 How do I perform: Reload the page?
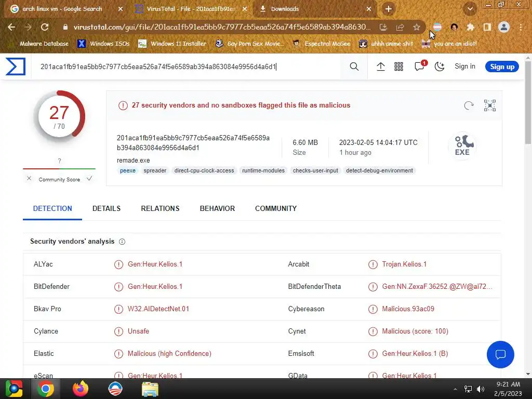coord(45,27)
